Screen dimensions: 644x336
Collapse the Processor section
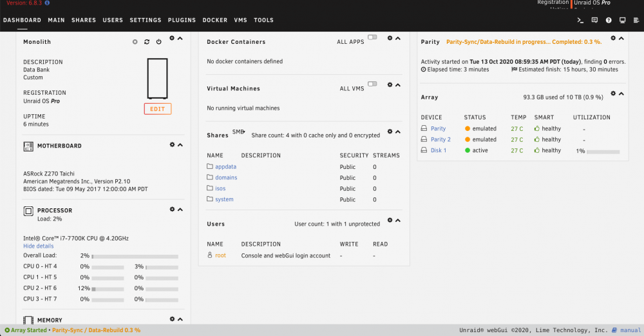(x=180, y=210)
